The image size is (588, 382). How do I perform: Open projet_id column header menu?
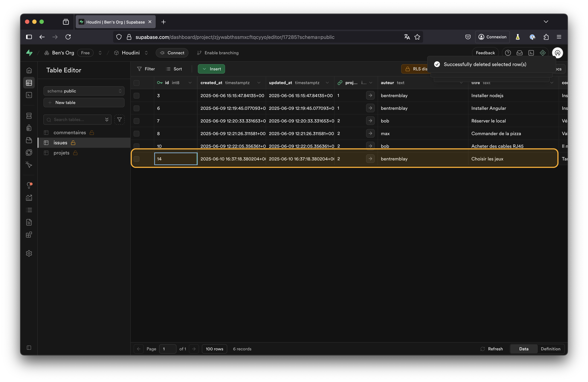tap(371, 83)
